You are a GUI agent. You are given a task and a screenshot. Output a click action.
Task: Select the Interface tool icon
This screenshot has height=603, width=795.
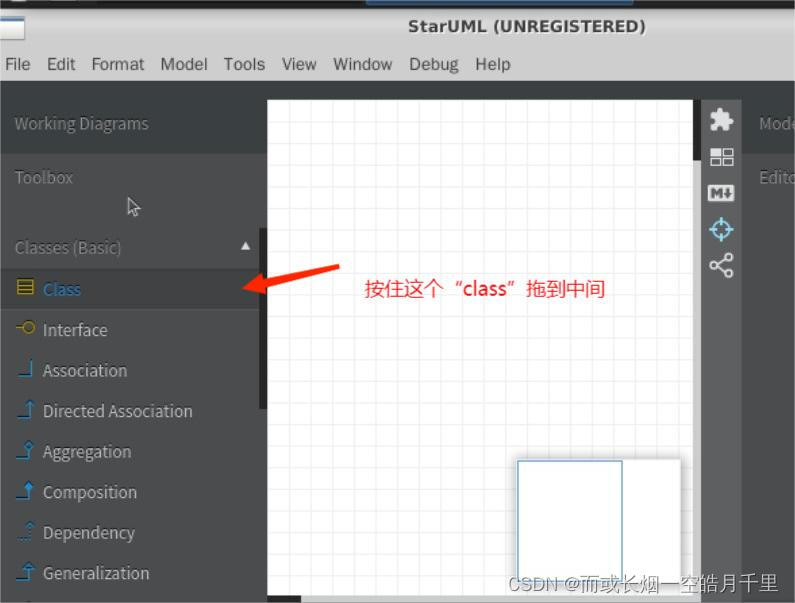click(25, 328)
